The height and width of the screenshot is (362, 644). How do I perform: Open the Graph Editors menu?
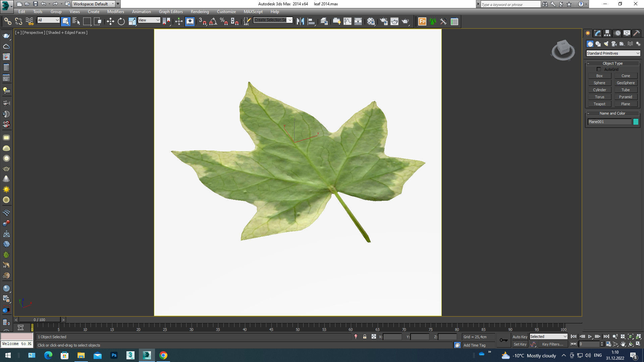tap(171, 12)
